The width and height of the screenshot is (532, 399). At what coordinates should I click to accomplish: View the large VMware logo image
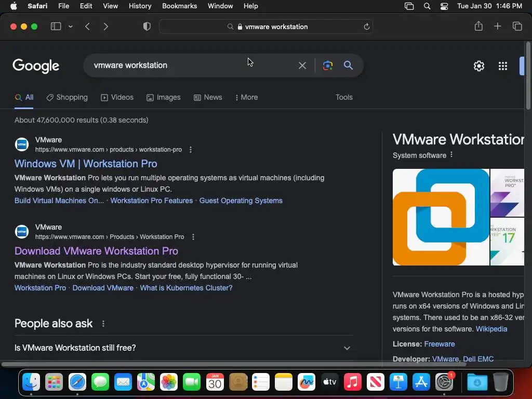point(441,217)
